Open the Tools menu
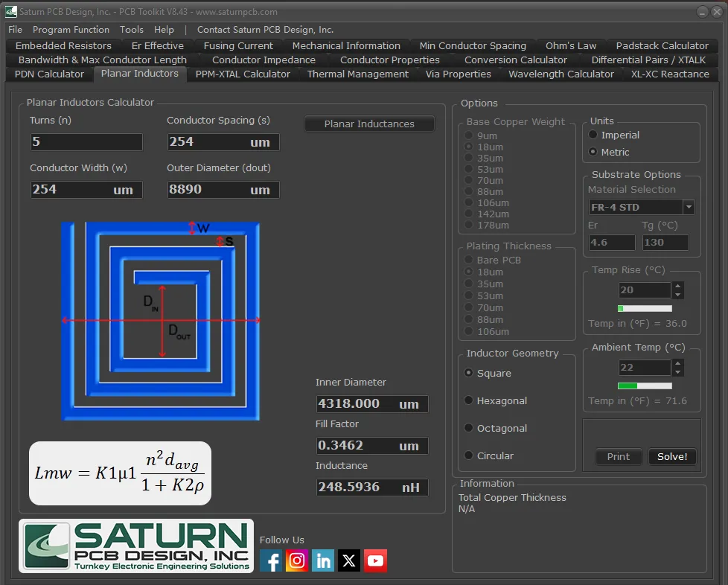728x585 pixels. [132, 30]
